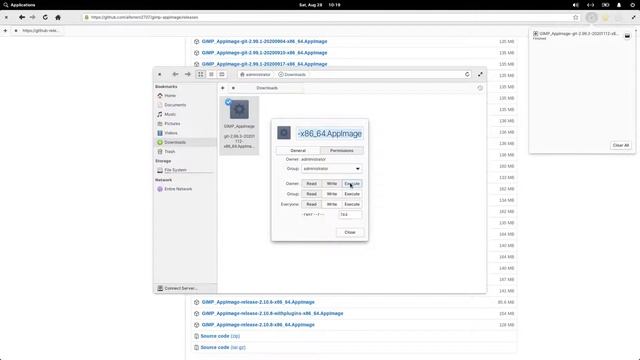Download GIMP_AppImage-git-2.99.1-20200910 x86_64 AppImage
The image size is (640, 360).
click(x=264, y=53)
